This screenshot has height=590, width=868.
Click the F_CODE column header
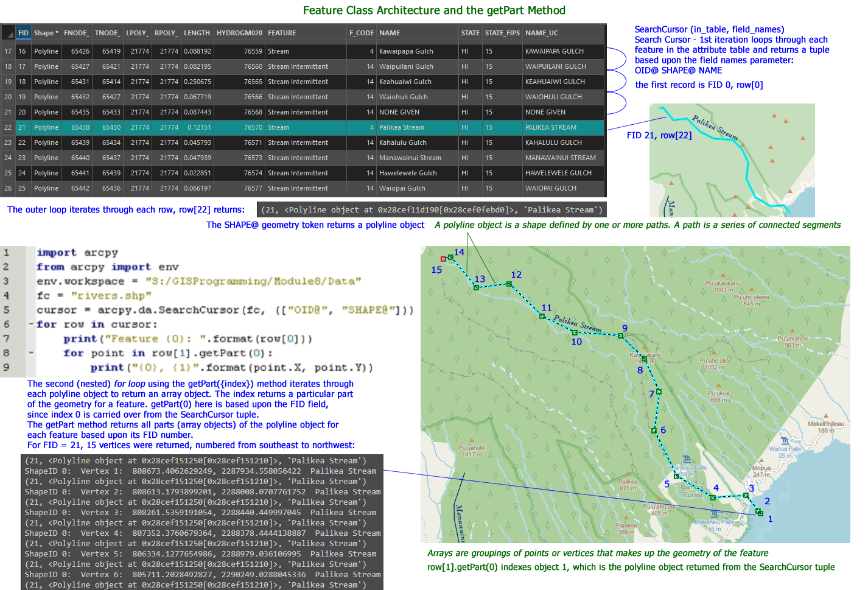[362, 33]
